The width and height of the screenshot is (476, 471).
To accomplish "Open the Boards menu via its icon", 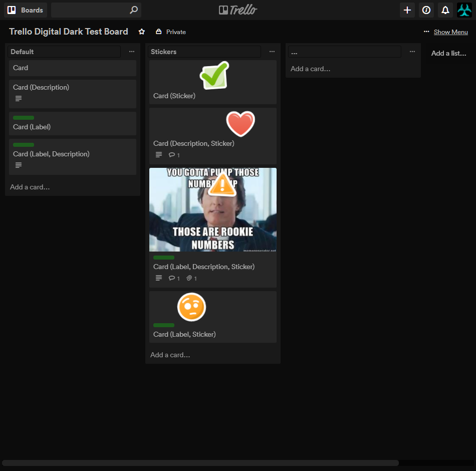I will (11, 10).
